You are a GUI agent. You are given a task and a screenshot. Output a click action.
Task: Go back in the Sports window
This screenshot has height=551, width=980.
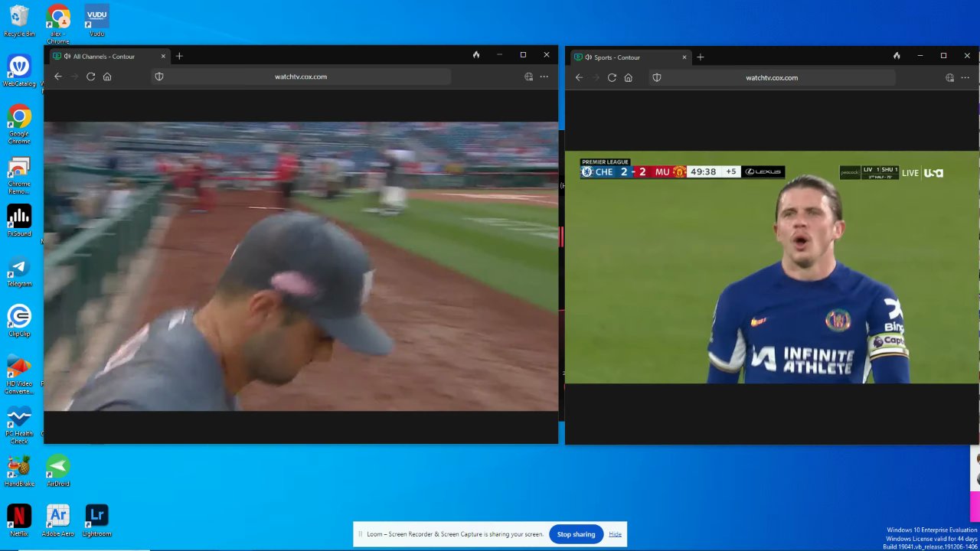[x=580, y=77]
